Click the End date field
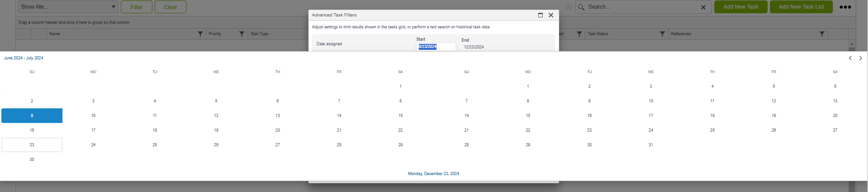The width and height of the screenshot is (868, 192). pyautogui.click(x=474, y=47)
